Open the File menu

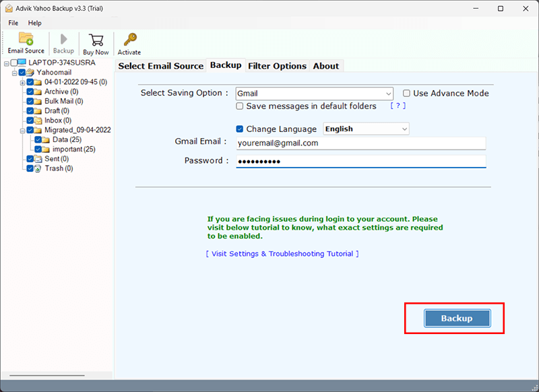13,23
